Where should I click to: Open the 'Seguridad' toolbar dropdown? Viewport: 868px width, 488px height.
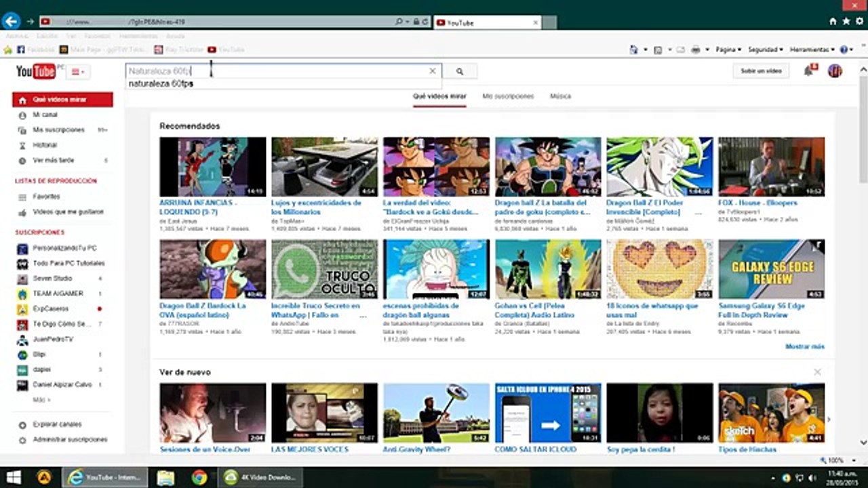[x=766, y=49]
